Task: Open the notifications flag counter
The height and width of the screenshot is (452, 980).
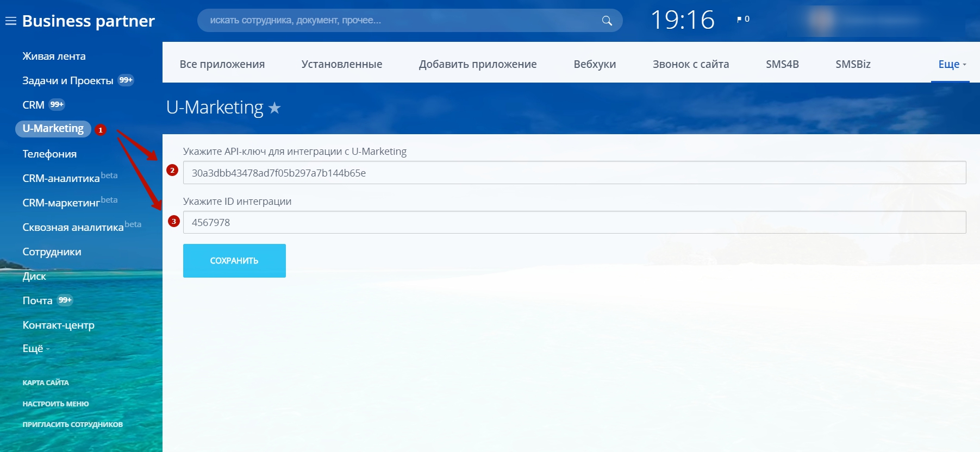Action: click(x=743, y=19)
